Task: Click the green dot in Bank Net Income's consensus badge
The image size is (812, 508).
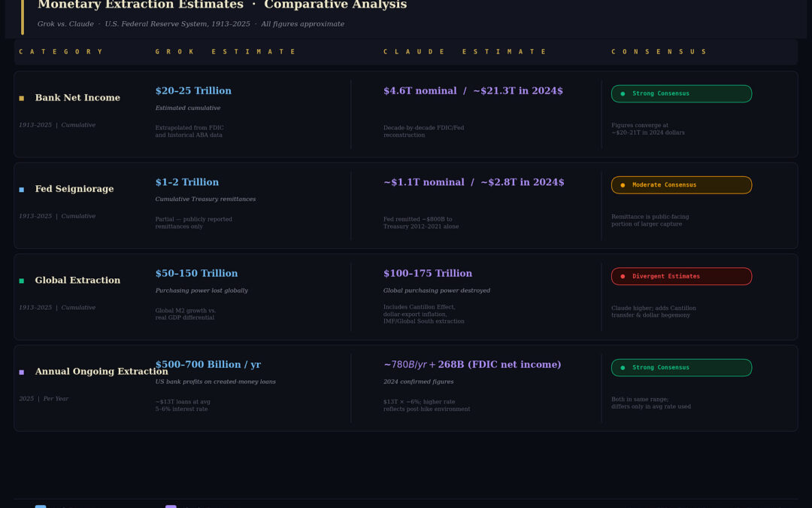Action: point(623,94)
